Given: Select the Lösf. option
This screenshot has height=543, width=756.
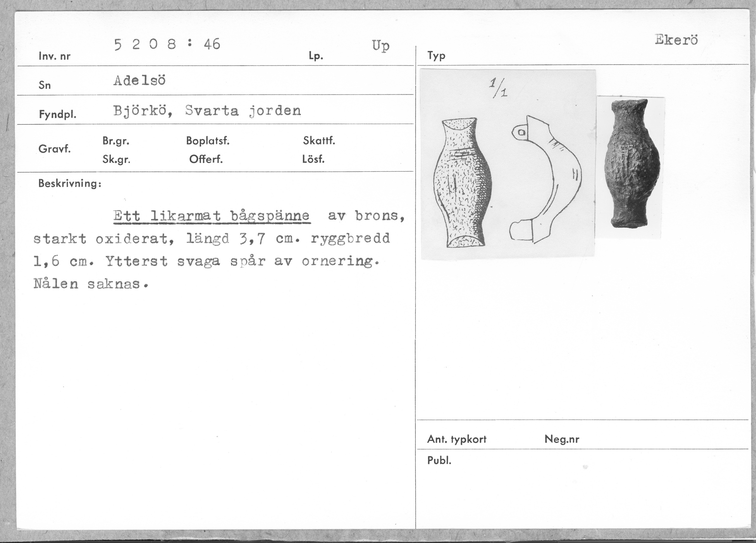Looking at the screenshot, I should 313,159.
